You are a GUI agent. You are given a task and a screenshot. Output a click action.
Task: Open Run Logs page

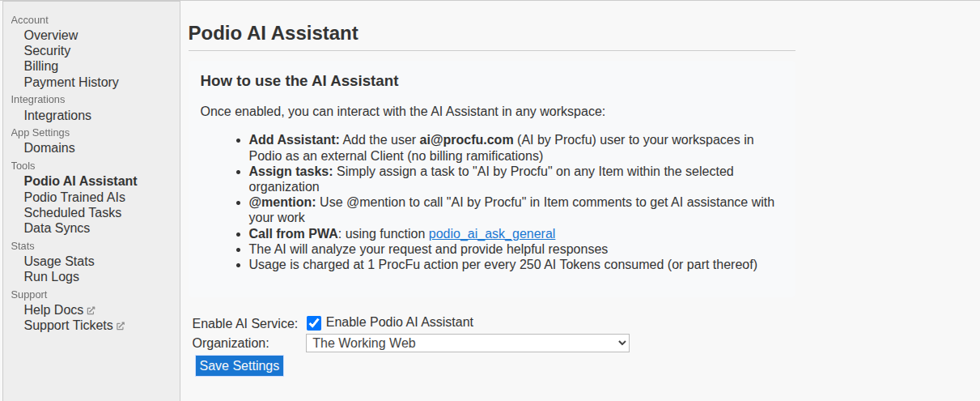tap(52, 277)
